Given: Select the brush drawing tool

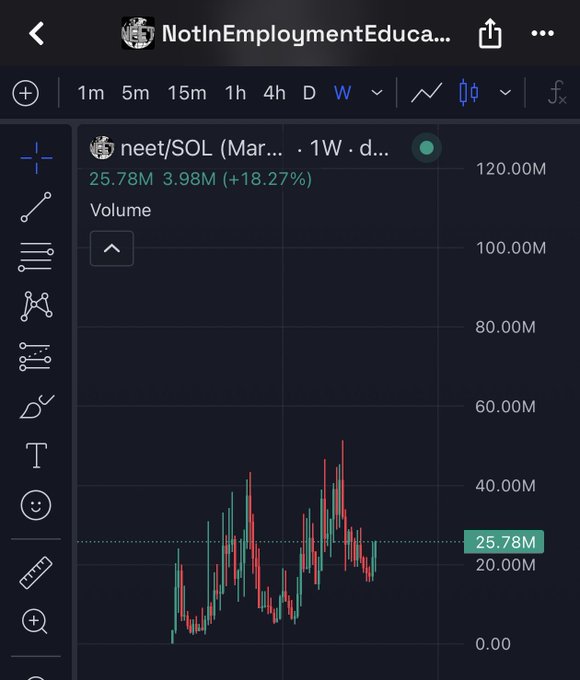Looking at the screenshot, I should pos(37,406).
